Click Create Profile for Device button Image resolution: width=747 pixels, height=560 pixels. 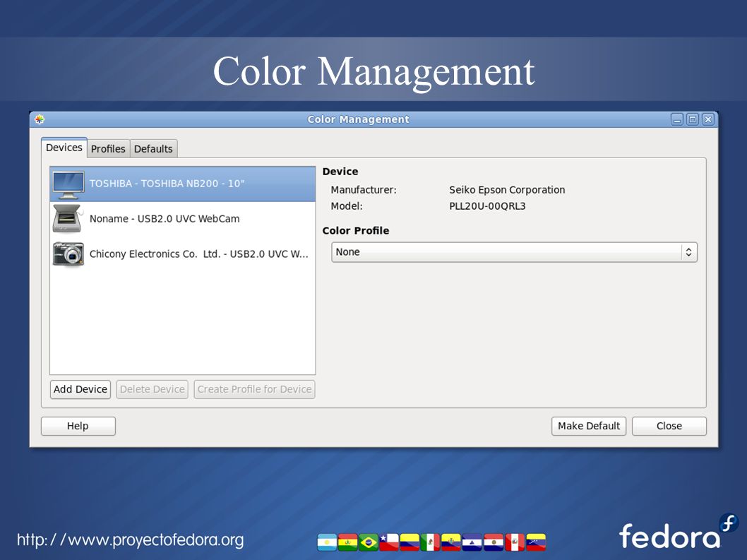click(x=254, y=389)
